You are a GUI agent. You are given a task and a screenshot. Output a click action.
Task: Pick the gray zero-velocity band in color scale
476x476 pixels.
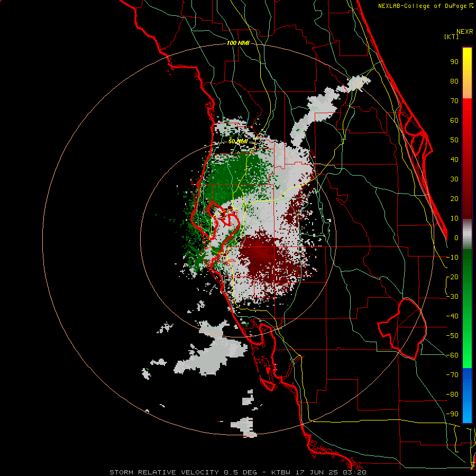[467, 234]
